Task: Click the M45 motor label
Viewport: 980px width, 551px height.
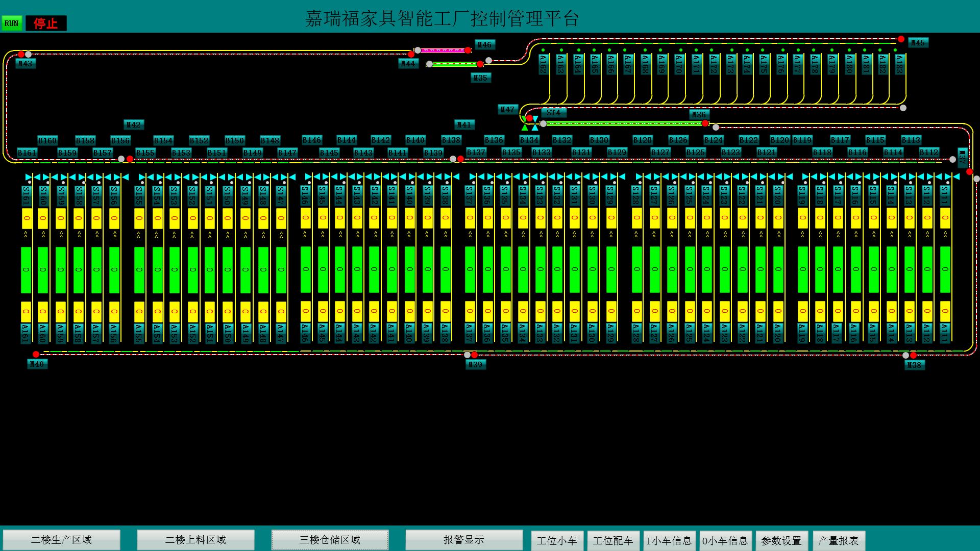Action: click(x=918, y=43)
